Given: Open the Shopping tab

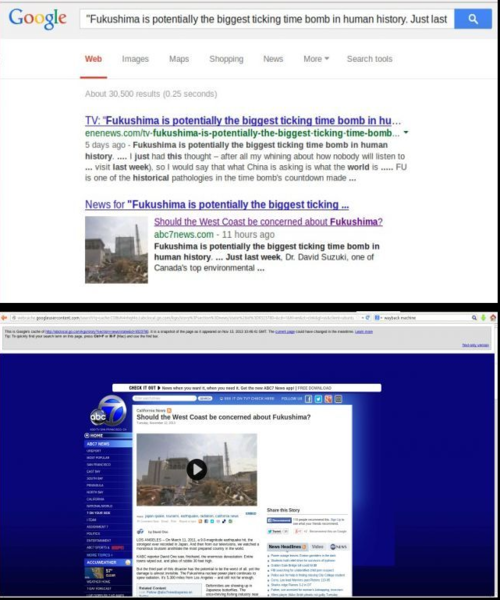Looking at the screenshot, I should coord(226,59).
